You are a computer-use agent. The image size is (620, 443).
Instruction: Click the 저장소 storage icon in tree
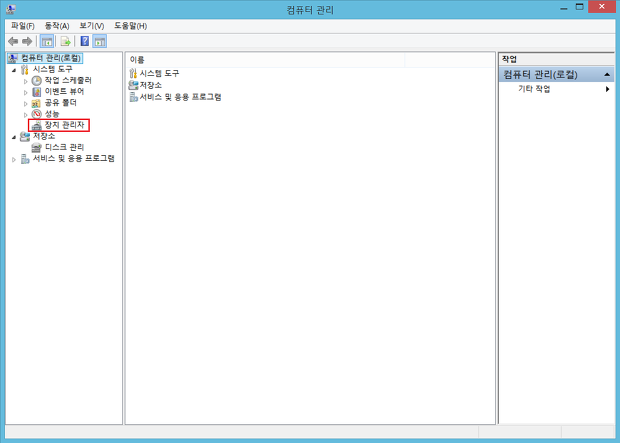pos(25,136)
